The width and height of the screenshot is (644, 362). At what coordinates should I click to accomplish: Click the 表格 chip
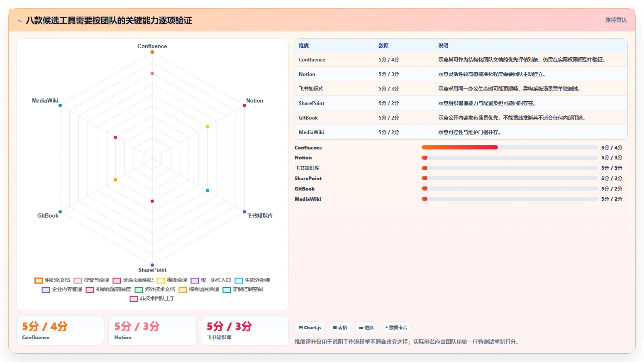pos(340,328)
